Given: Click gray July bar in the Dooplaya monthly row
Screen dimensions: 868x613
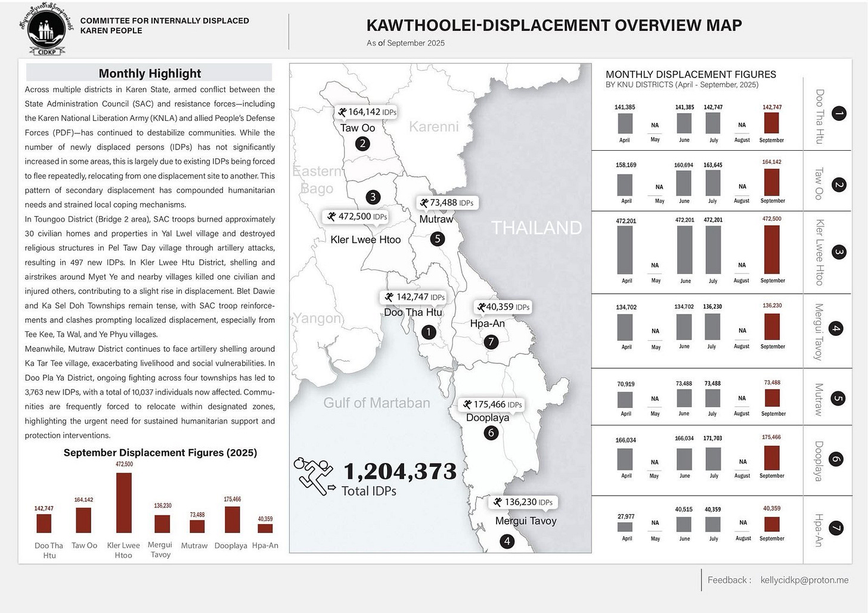Looking at the screenshot, I should pyautogui.click(x=713, y=459).
